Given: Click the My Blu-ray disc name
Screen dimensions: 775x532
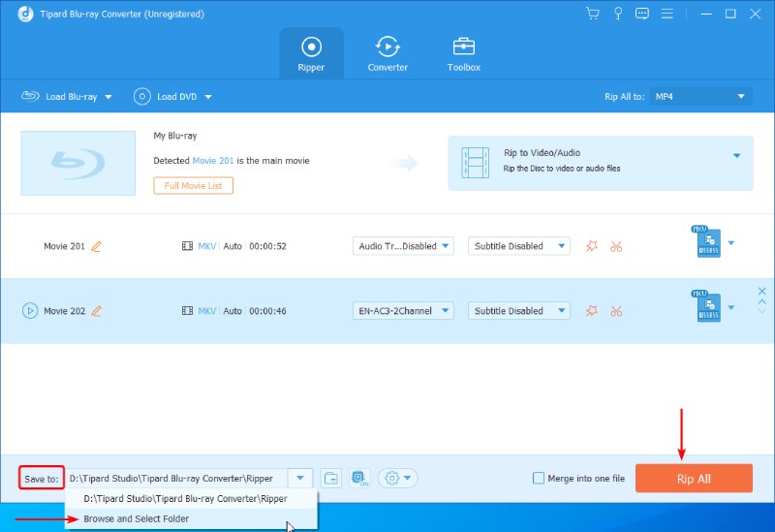Looking at the screenshot, I should 175,136.
